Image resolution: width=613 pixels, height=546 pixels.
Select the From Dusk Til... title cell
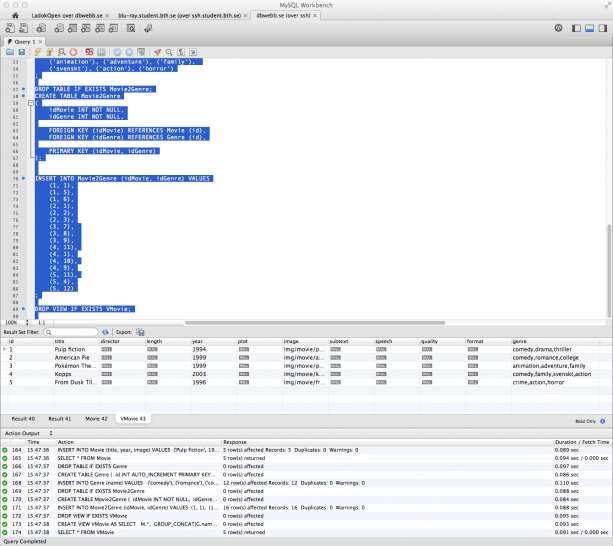(74, 382)
